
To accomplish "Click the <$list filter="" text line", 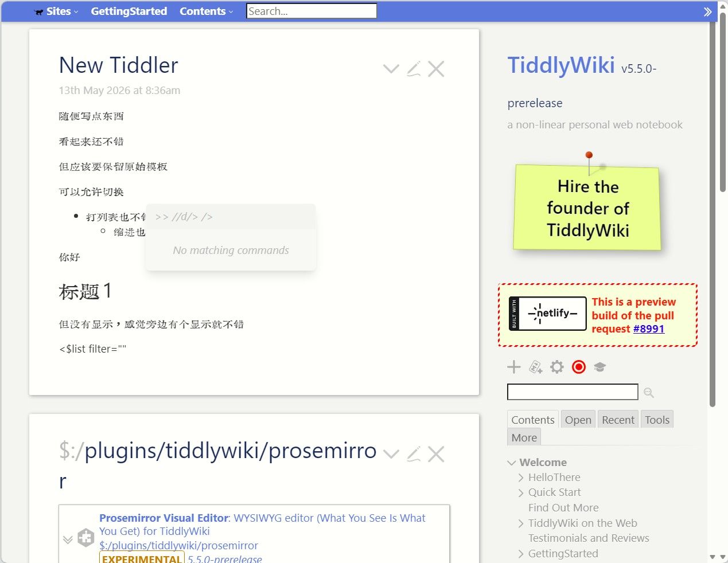I will 92,349.
